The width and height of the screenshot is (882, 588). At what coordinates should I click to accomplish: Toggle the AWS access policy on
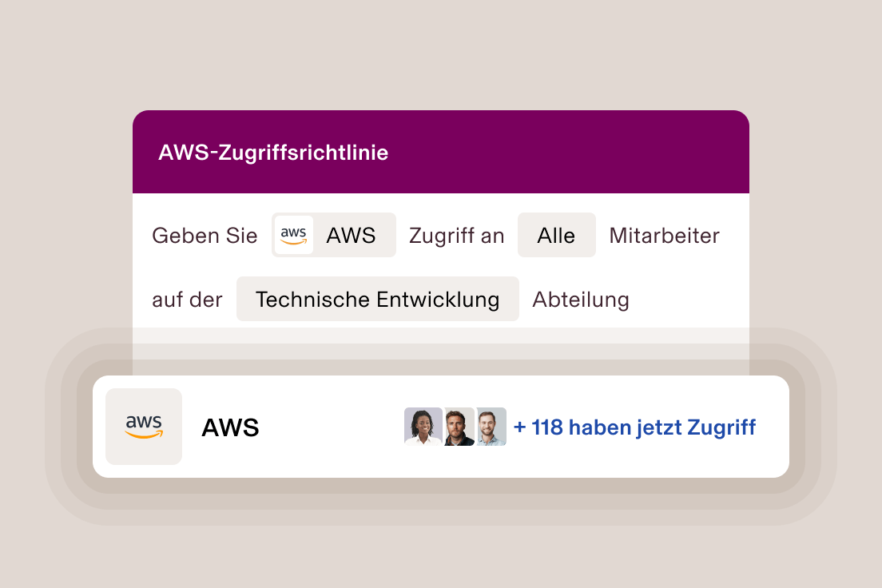click(x=333, y=235)
